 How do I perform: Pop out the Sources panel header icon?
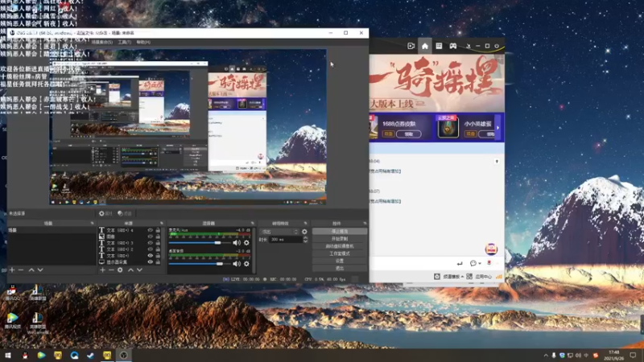[x=162, y=223]
